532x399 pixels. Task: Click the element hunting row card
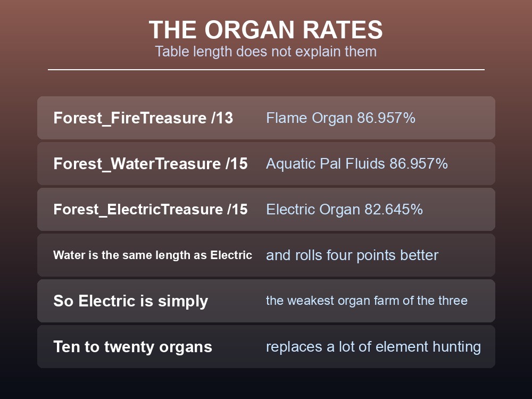(x=266, y=346)
